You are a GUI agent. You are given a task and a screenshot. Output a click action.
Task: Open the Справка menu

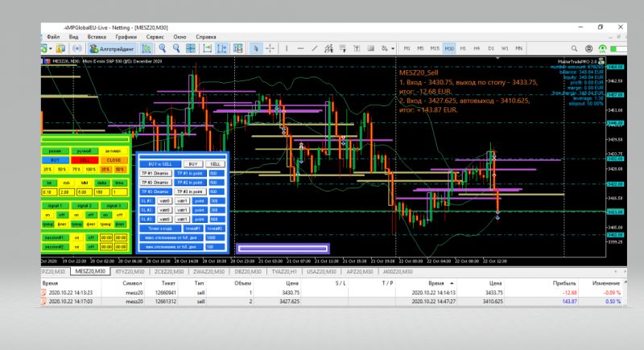tap(206, 37)
